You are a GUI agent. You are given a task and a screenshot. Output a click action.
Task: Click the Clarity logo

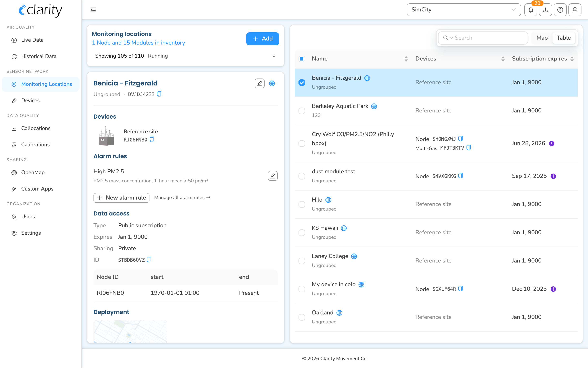(41, 10)
